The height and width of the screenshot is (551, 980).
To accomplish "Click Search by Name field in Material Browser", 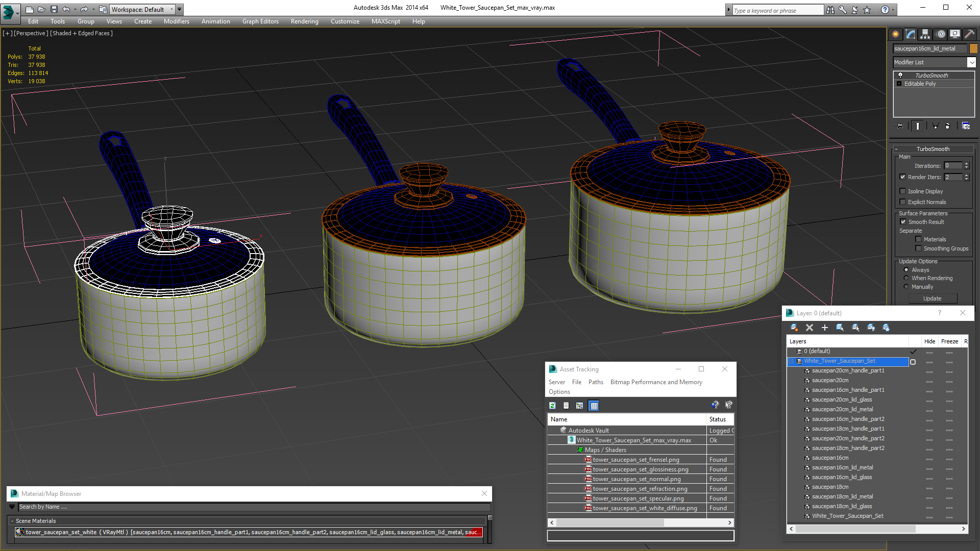I will pos(254,507).
